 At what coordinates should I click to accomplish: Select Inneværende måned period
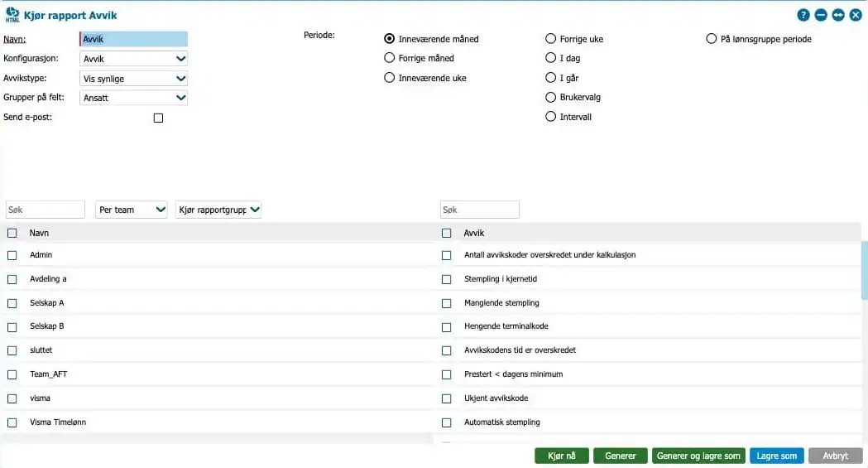point(389,39)
